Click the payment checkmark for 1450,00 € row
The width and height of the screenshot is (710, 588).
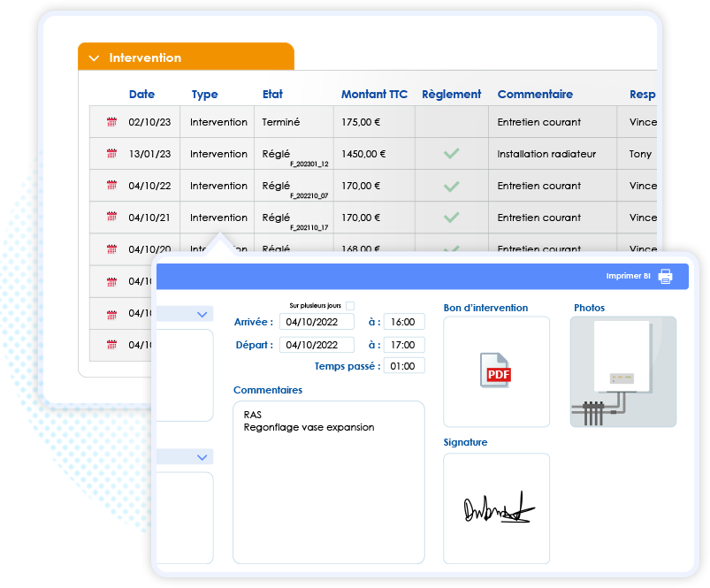click(x=452, y=154)
